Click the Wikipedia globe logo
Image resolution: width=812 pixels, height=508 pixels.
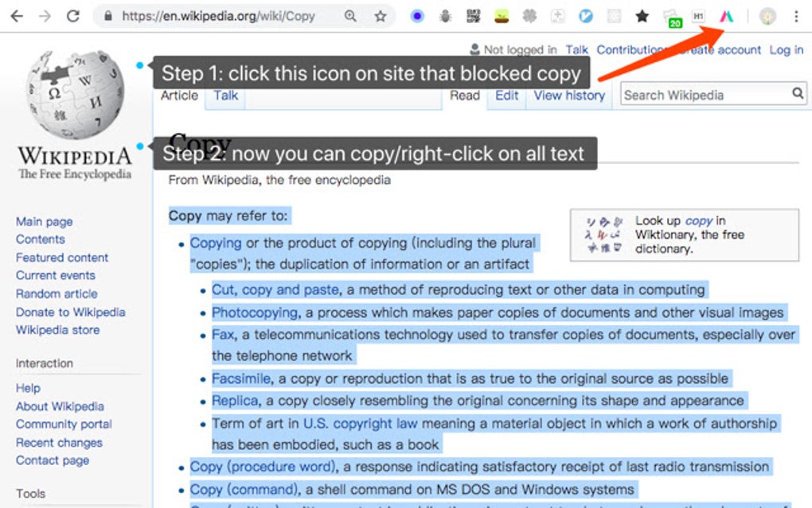[x=75, y=95]
